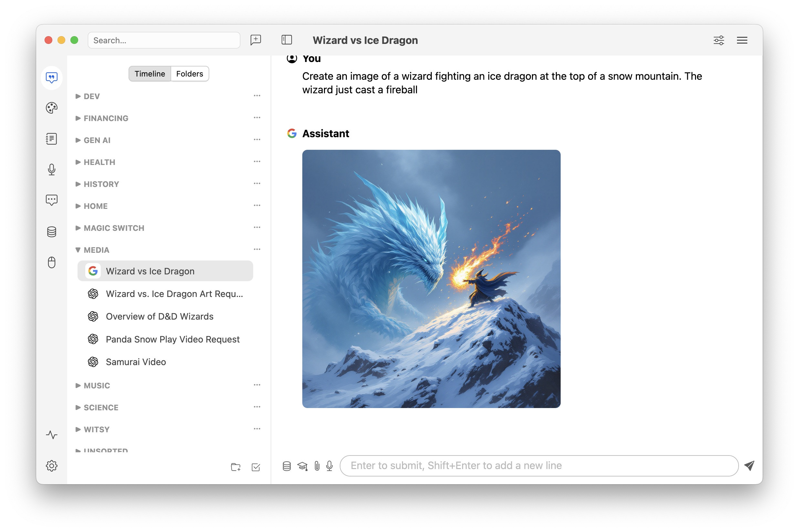Click the new chat icon beside search
Viewport: 799px width, 532px height.
(x=255, y=40)
